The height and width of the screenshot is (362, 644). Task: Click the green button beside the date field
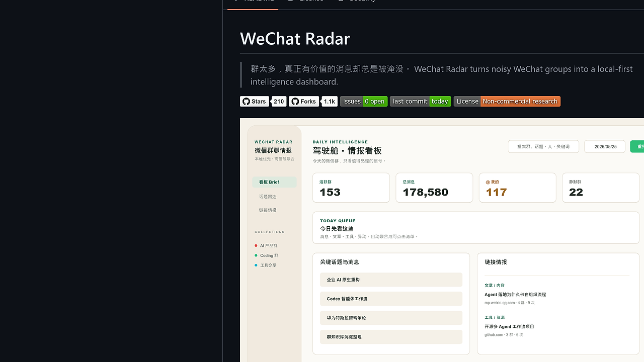point(637,146)
